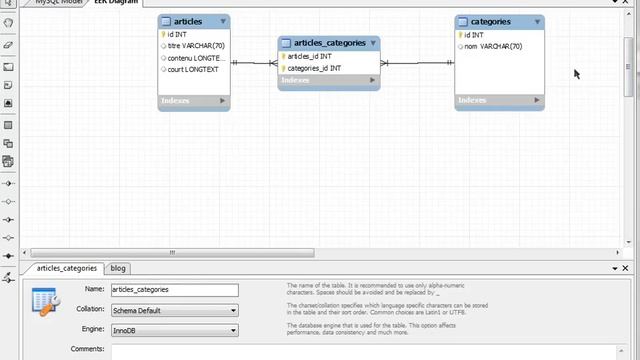The height and width of the screenshot is (360, 640).
Task: Click the vertical scrollbar up arrow
Action: [x=628, y=14]
